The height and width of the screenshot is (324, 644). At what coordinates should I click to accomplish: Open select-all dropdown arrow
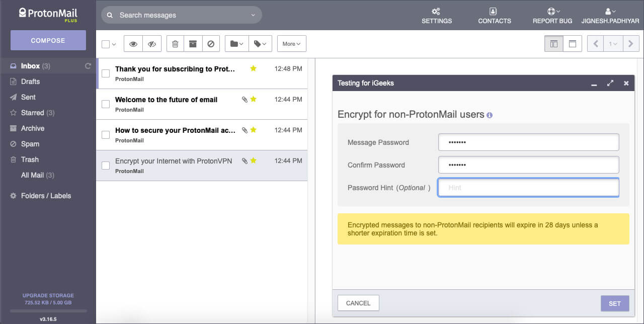[114, 44]
